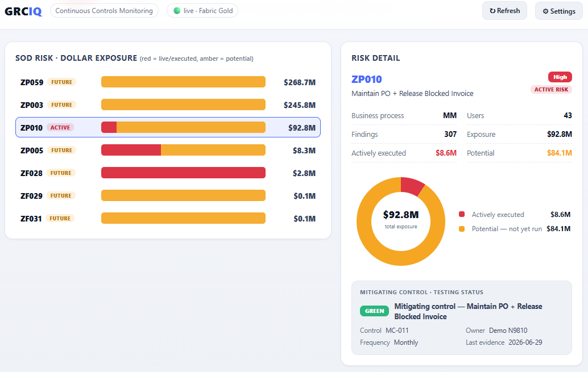Click the Business process MM value

[450, 115]
